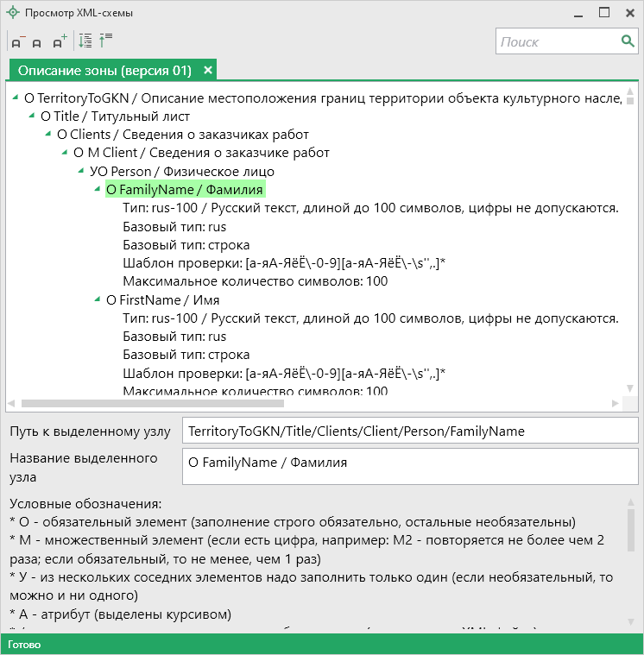Collapse the 'FirstName / Имя' node
This screenshot has width=644, height=655.
click(x=98, y=300)
